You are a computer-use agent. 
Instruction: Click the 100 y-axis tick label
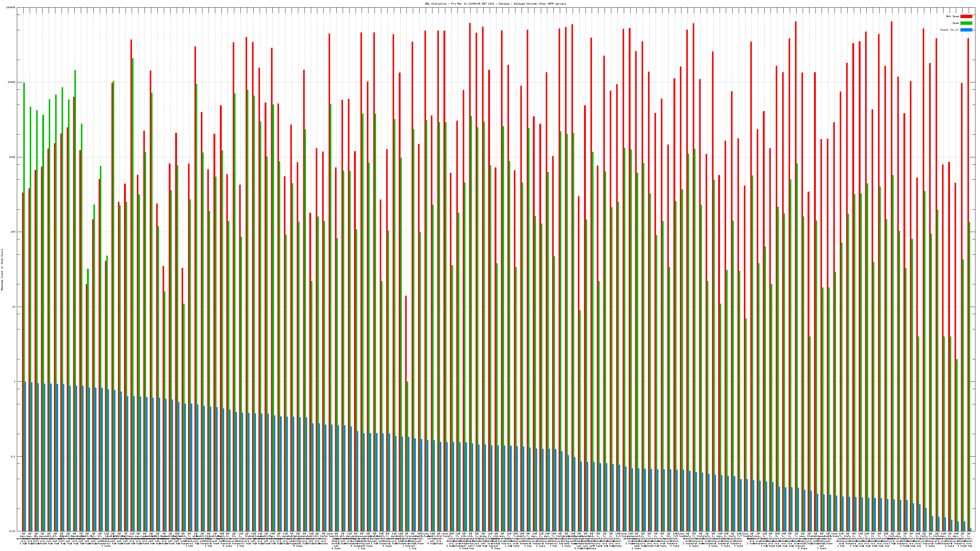[x=13, y=232]
